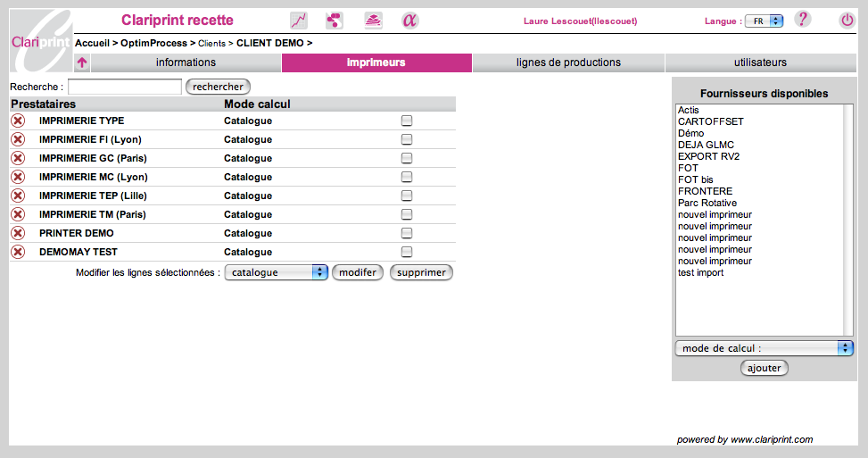Click the ajouter button
Screen dimensions: 868x458
(x=765, y=368)
